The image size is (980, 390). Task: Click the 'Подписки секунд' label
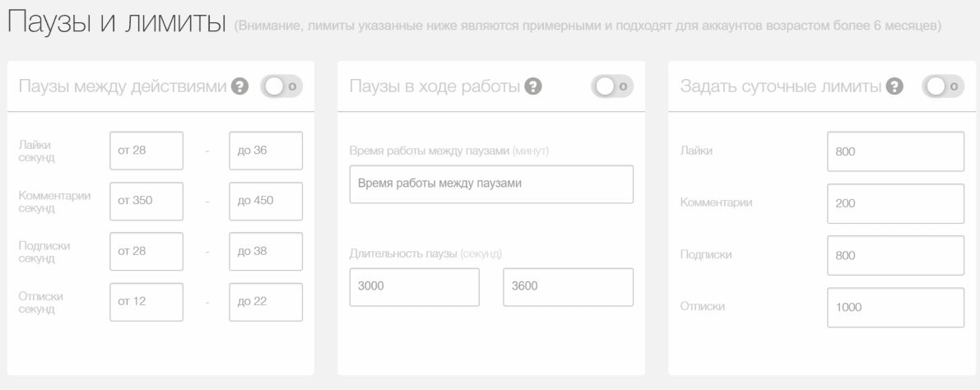(x=44, y=251)
